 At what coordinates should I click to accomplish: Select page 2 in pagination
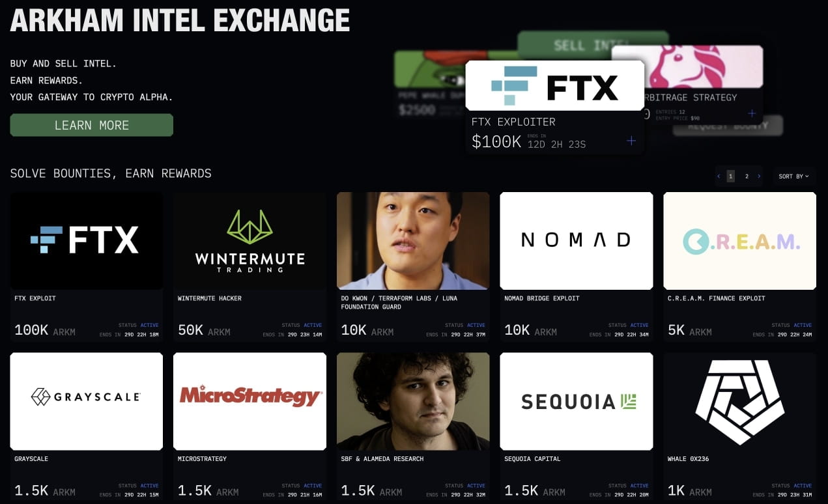747,176
